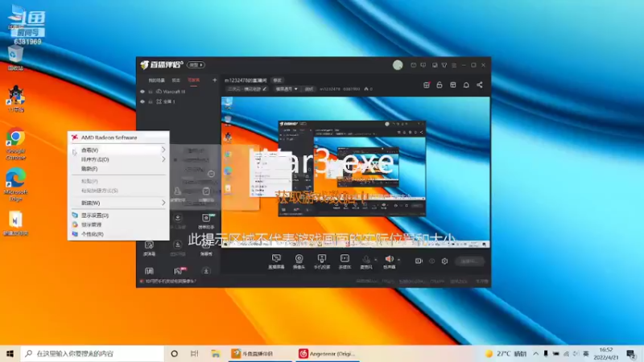
Task: Open Task View on the taskbar
Action: pyautogui.click(x=195, y=353)
